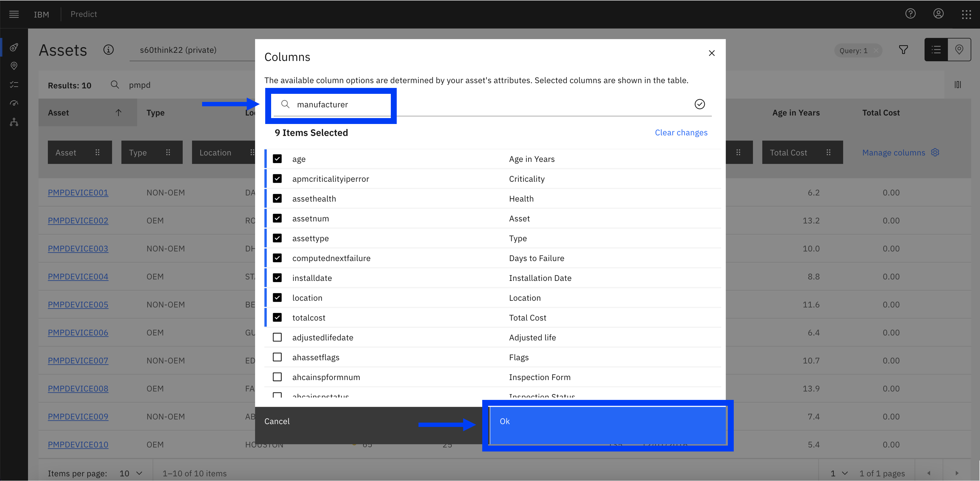Click the gear icon beside Manage columns

935,152
